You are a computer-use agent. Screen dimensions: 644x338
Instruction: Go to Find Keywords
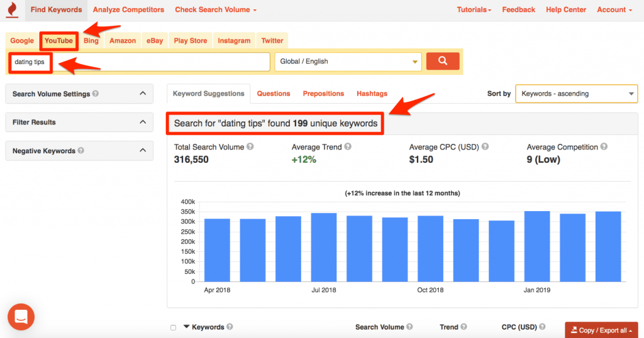pyautogui.click(x=56, y=9)
